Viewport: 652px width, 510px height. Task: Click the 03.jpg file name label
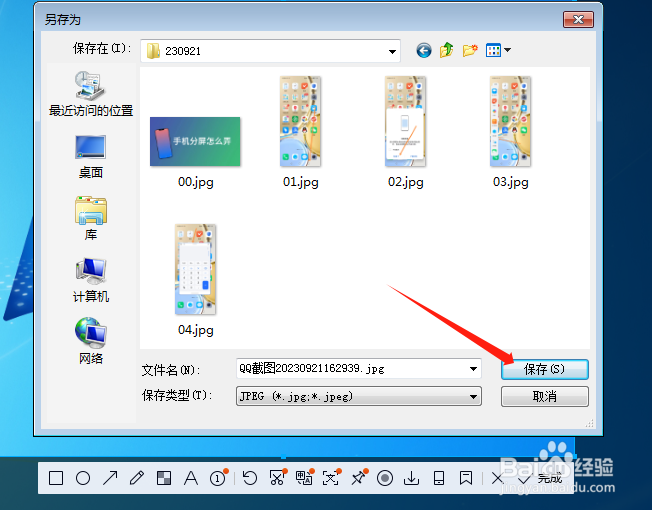pyautogui.click(x=511, y=182)
